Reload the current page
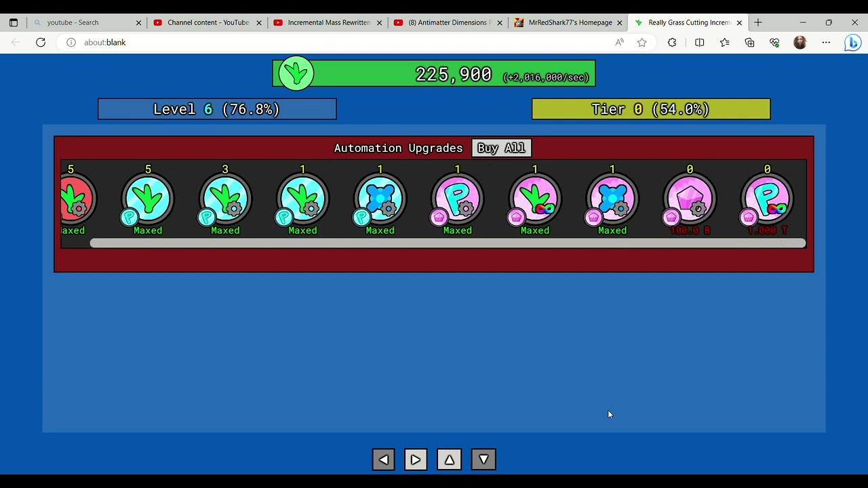 point(41,42)
